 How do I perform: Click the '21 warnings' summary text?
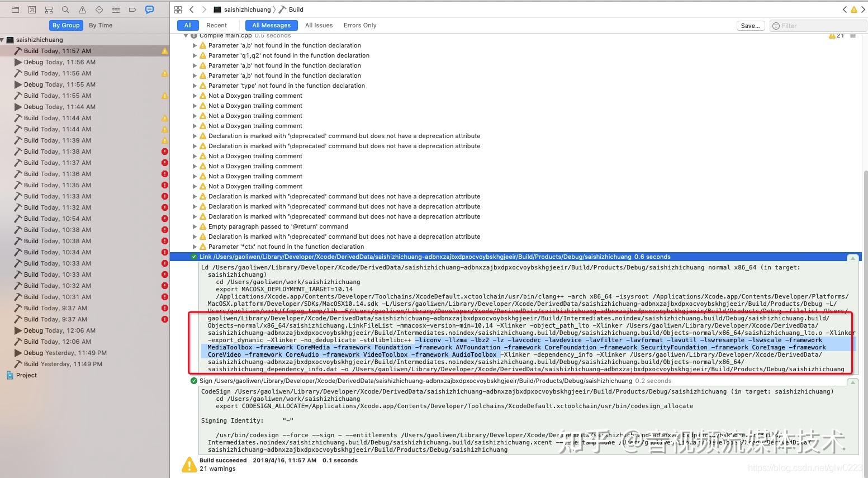[x=217, y=468]
